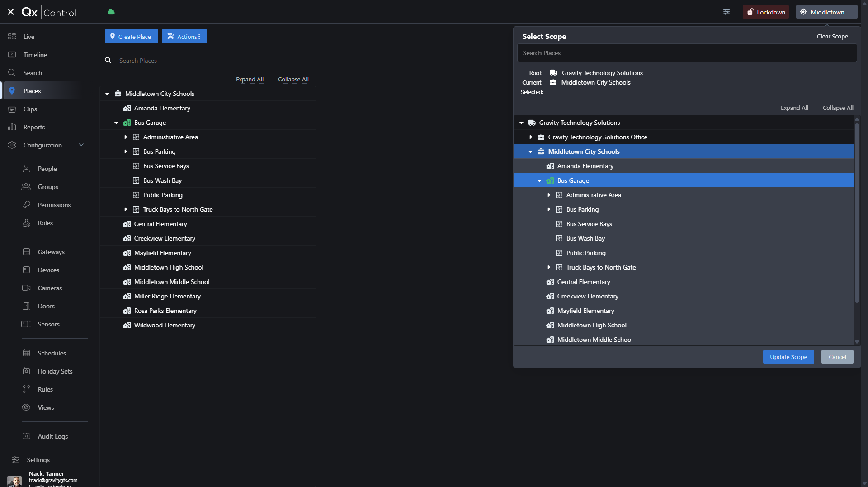Click the Lockdown button
The image size is (868, 487).
point(766,12)
